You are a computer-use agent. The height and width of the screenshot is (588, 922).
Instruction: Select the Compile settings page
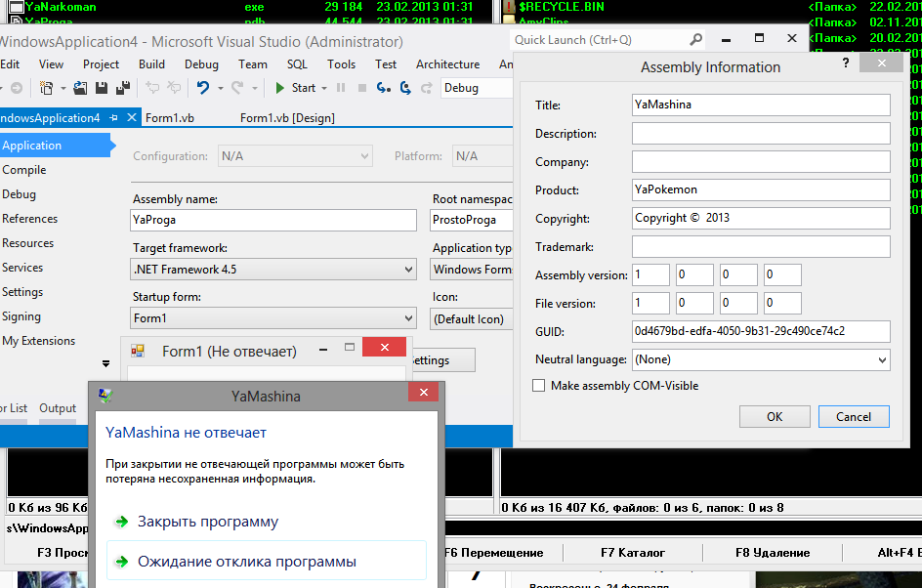coord(24,170)
